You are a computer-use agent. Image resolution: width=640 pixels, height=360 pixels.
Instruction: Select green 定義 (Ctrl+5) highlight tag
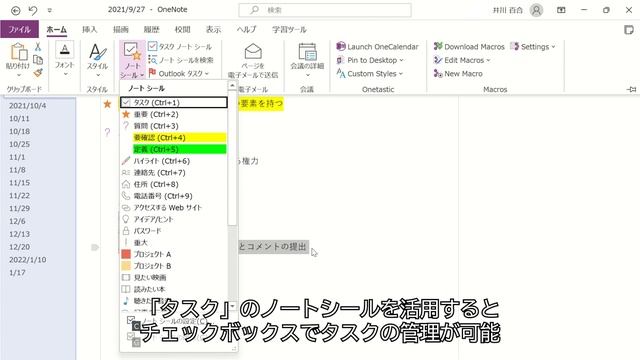click(x=174, y=149)
